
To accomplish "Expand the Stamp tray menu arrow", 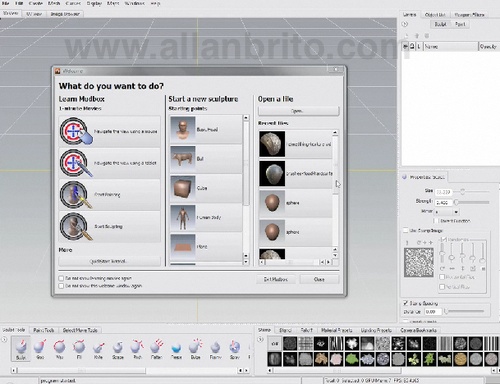I will [x=260, y=340].
